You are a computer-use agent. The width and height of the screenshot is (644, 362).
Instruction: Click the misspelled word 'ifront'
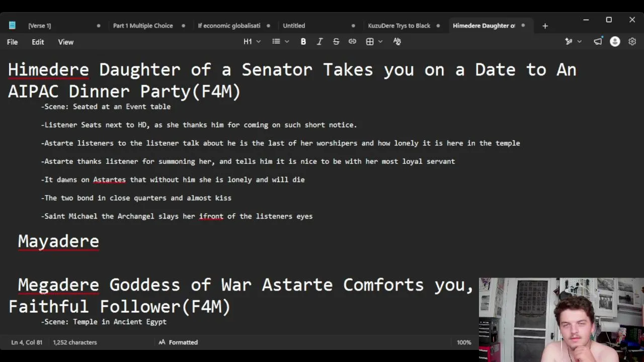[211, 216]
